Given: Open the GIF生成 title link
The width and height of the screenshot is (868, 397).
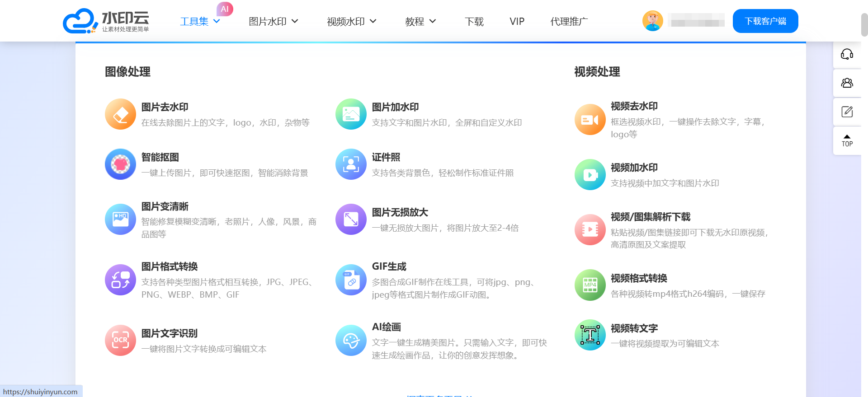Looking at the screenshot, I should (x=389, y=266).
